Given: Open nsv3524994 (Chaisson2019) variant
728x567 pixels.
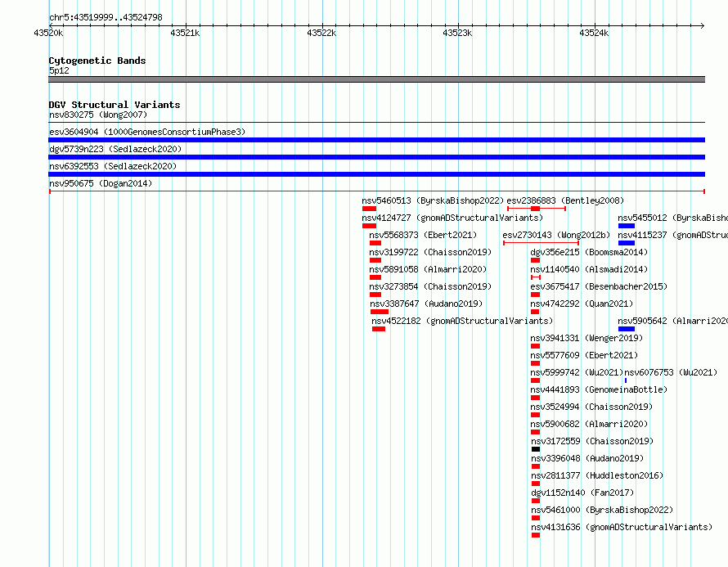Looking at the screenshot, I should (591, 407).
